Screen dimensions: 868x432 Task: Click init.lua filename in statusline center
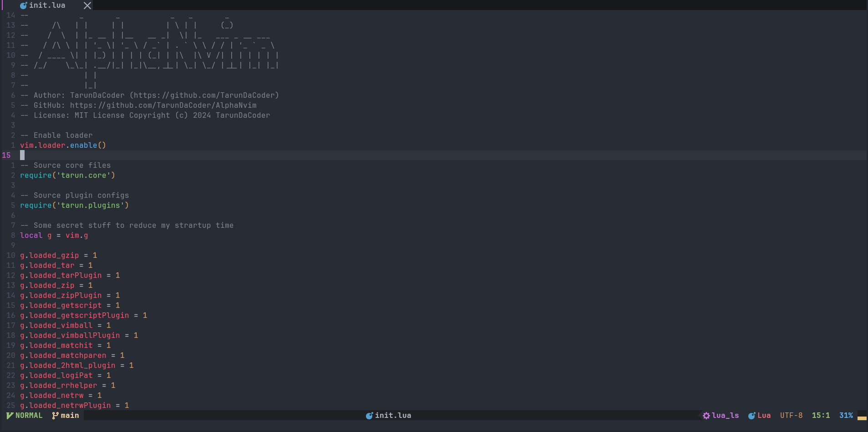[x=393, y=416]
